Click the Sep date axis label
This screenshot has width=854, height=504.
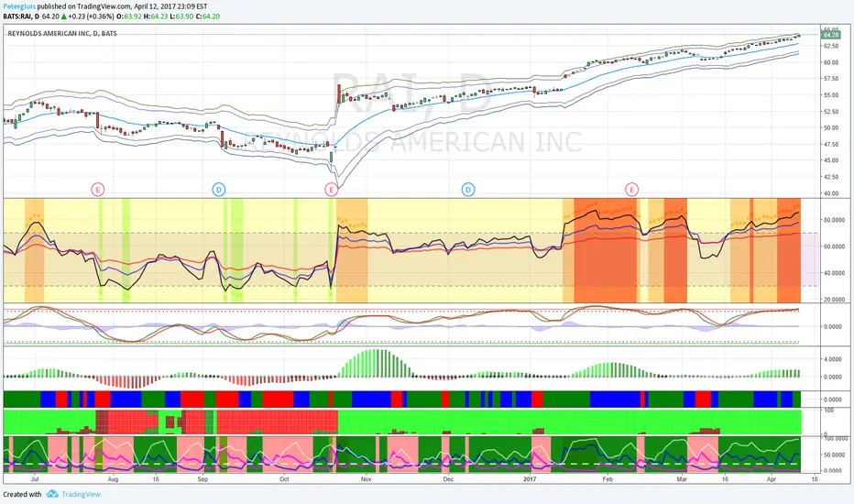click(203, 479)
